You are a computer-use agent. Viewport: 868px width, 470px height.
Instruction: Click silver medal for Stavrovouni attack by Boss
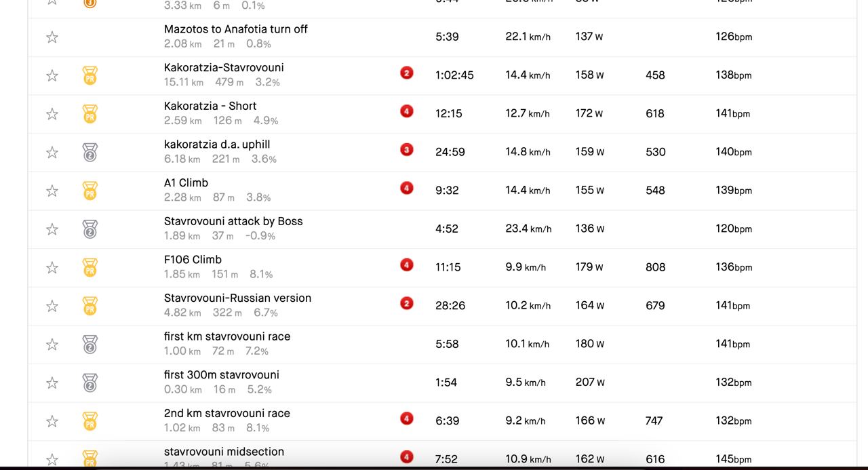90,229
